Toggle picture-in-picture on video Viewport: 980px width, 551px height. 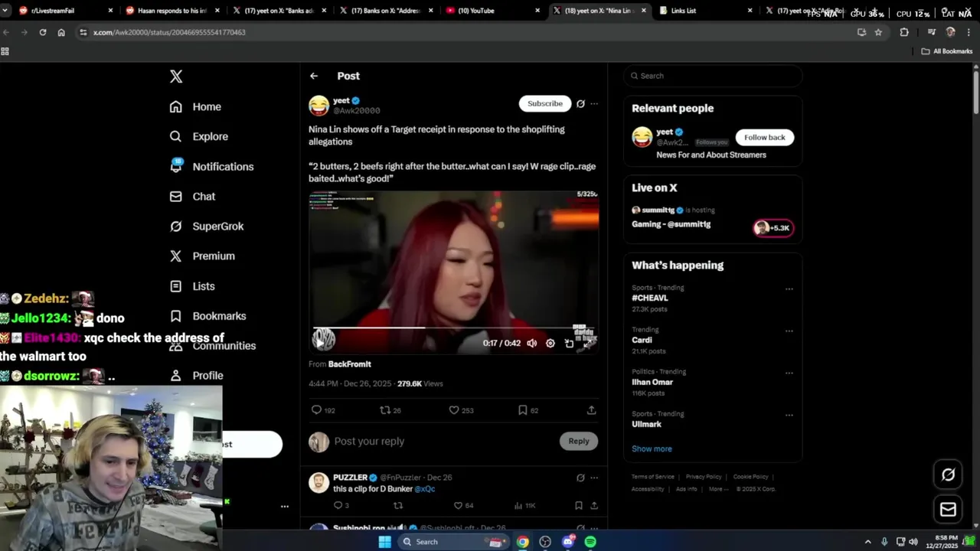[x=569, y=344]
